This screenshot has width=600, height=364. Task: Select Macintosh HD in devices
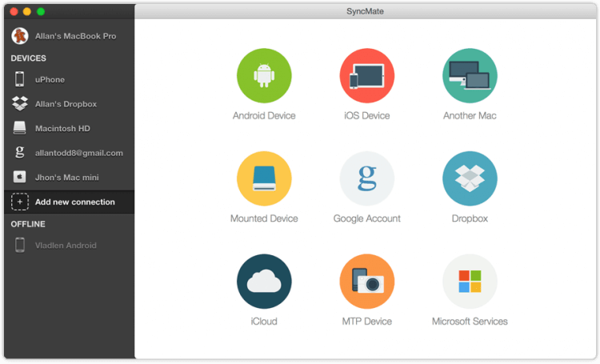[x=62, y=129]
